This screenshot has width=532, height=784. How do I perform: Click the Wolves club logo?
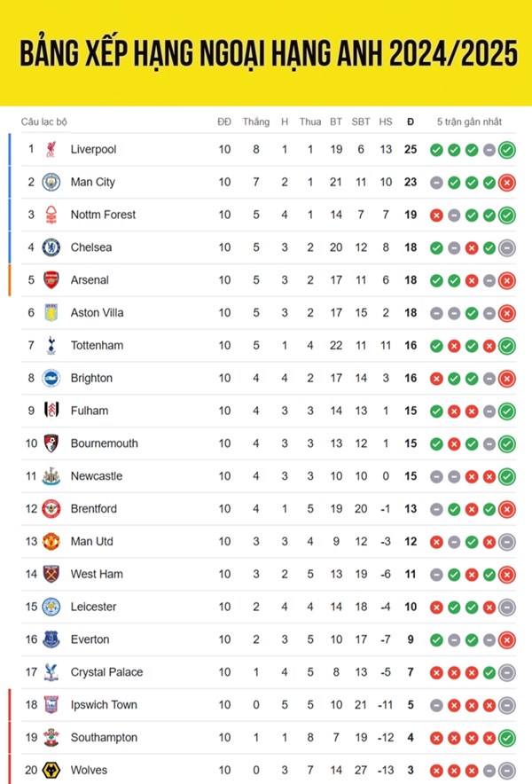tap(51, 770)
